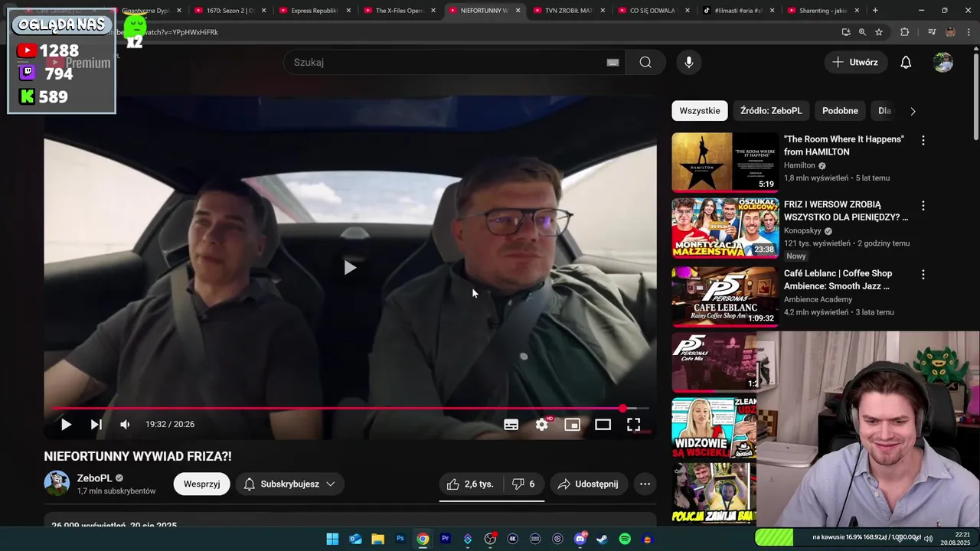The height and width of the screenshot is (551, 980).
Task: Open the Chrome profile avatar
Action: tap(950, 32)
